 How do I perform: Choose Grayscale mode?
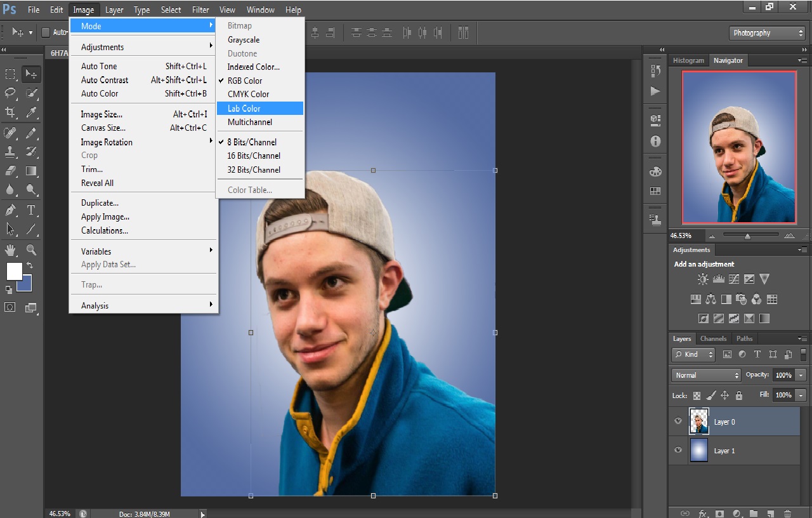[260, 39]
